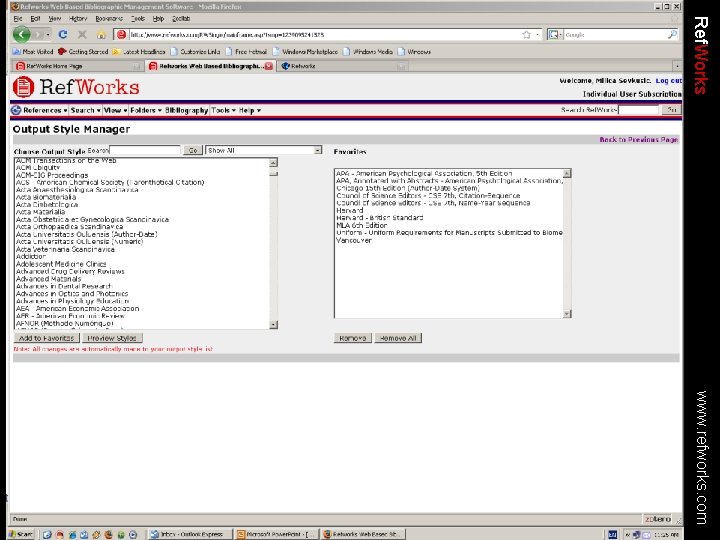The width and height of the screenshot is (720, 540).
Task: Open the search engine selector dropdown
Action: [x=555, y=34]
